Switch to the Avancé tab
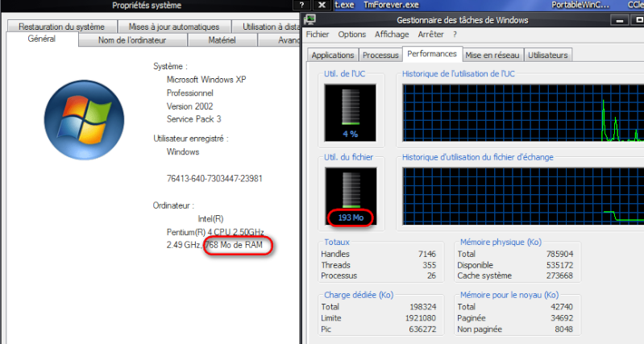The image size is (644, 344). click(280, 40)
